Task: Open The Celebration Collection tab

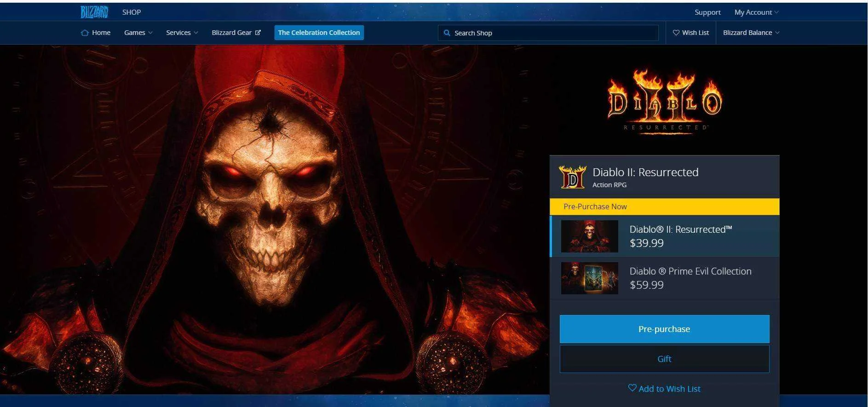Action: pos(319,33)
